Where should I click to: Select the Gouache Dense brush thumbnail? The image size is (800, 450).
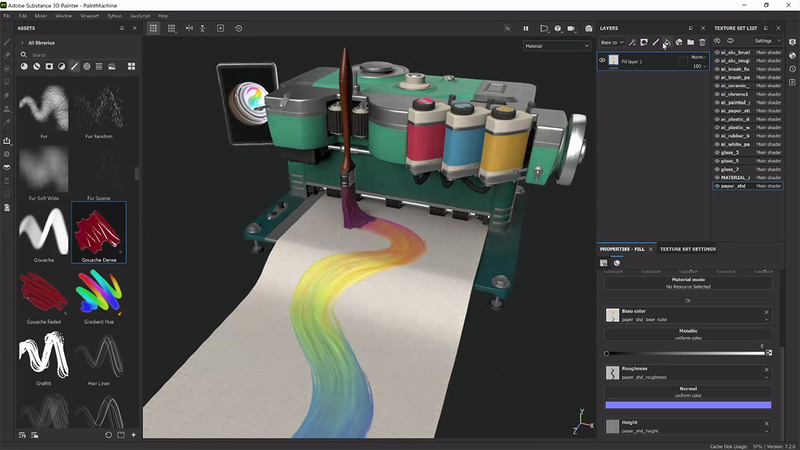tap(99, 232)
